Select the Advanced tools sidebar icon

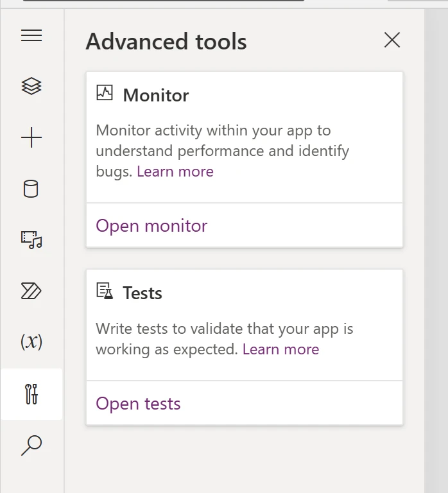coord(31,394)
